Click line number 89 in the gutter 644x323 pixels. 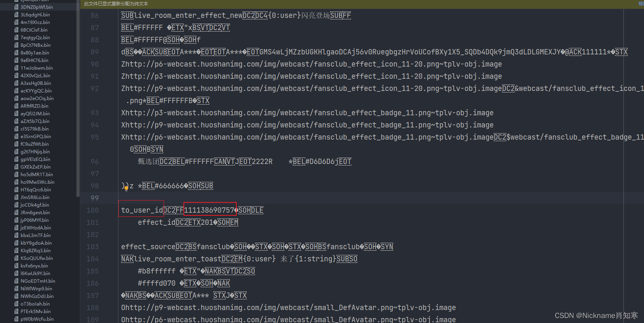click(x=95, y=52)
